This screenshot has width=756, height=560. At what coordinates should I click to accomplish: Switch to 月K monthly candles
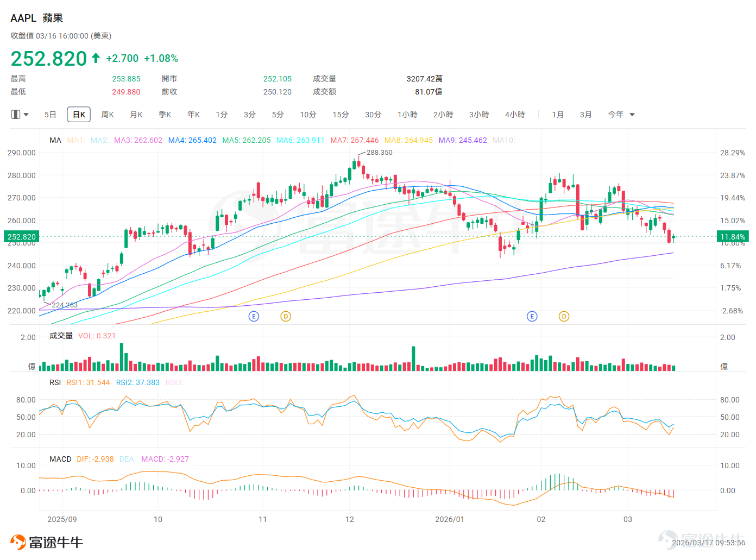136,115
